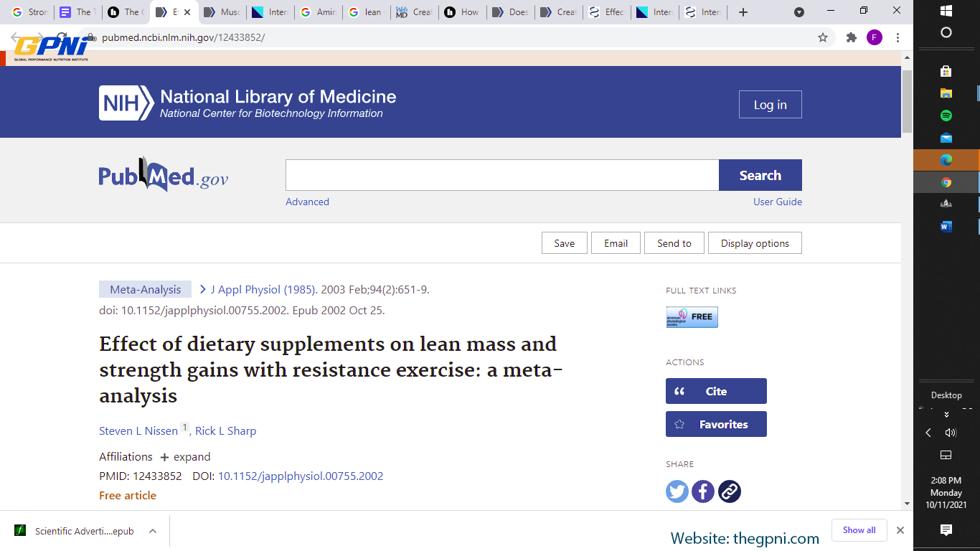Share article on Twitter

[x=677, y=491]
